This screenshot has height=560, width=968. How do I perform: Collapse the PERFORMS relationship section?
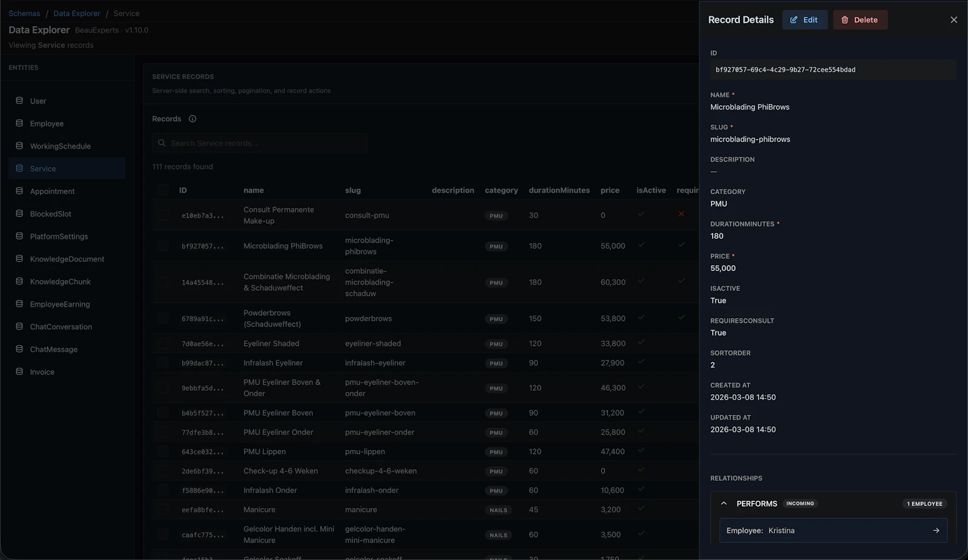(724, 503)
